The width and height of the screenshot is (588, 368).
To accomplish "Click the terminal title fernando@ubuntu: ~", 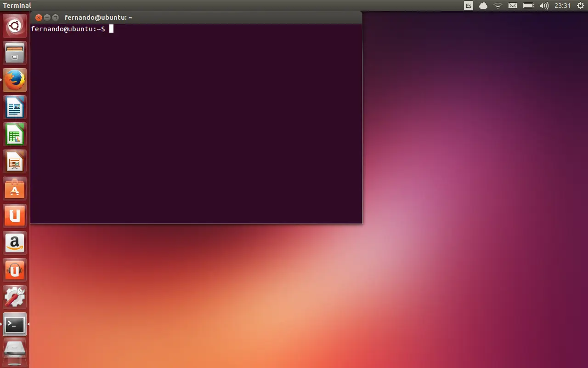I will click(99, 17).
